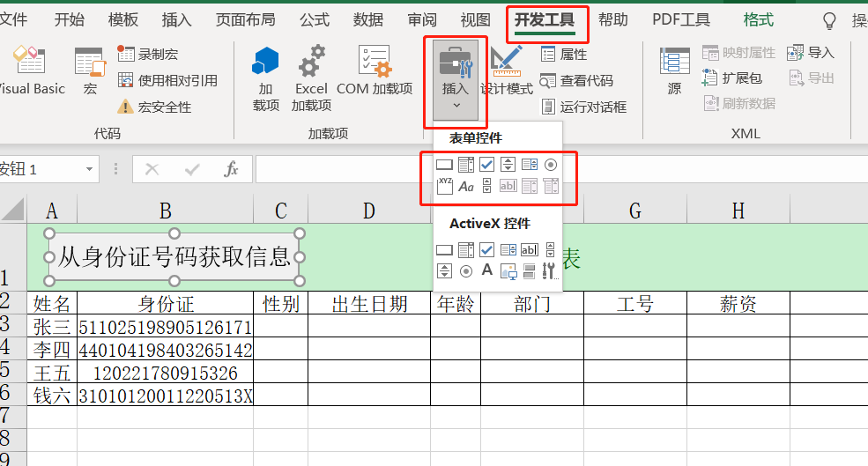Viewport: 868px width, 466px height.
Task: Open the 加载项 add-ins button
Action: [266, 78]
